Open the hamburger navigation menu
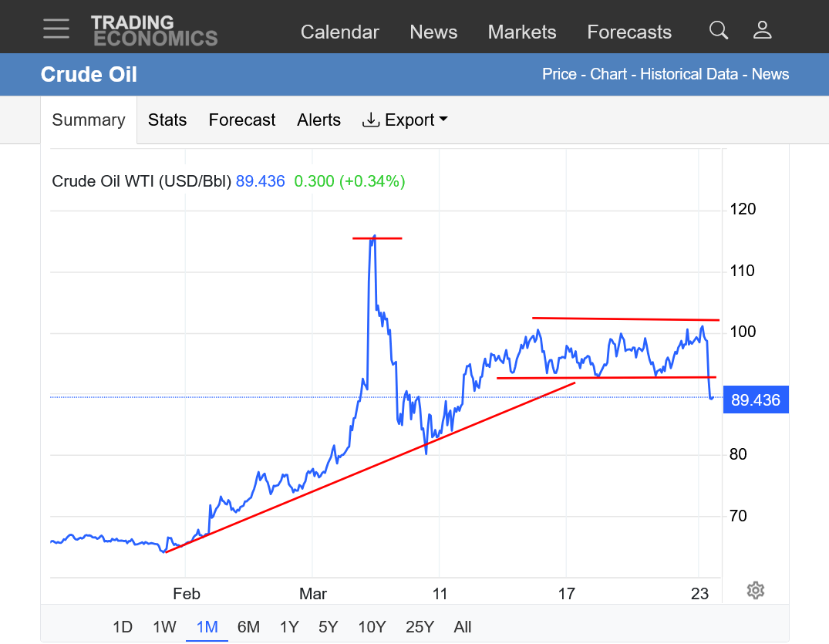The width and height of the screenshot is (829, 644). pyautogui.click(x=56, y=29)
